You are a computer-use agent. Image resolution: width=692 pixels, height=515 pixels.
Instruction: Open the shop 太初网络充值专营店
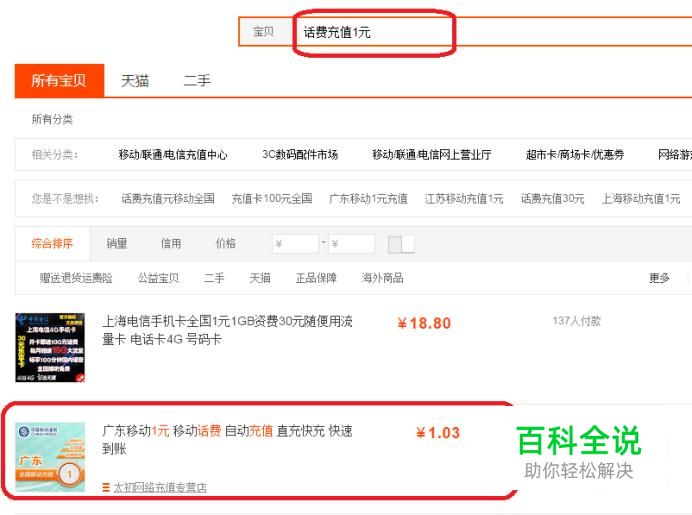(160, 488)
